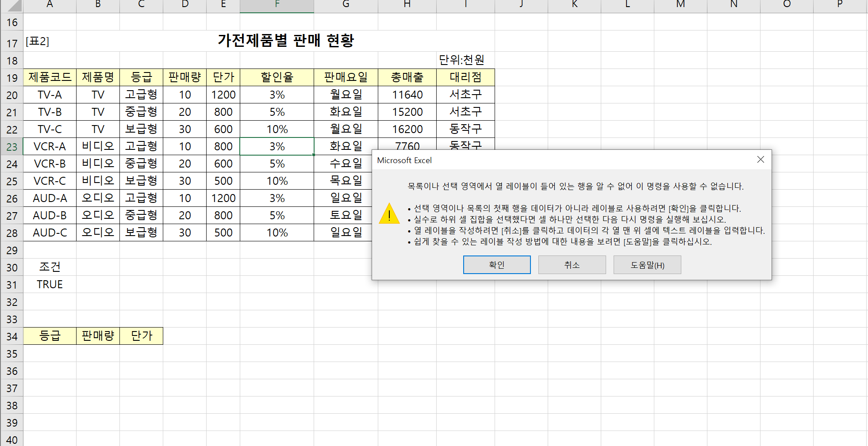Select the entire sheet with corner button
Image resolution: width=868 pixels, height=446 pixels.
click(x=12, y=5)
